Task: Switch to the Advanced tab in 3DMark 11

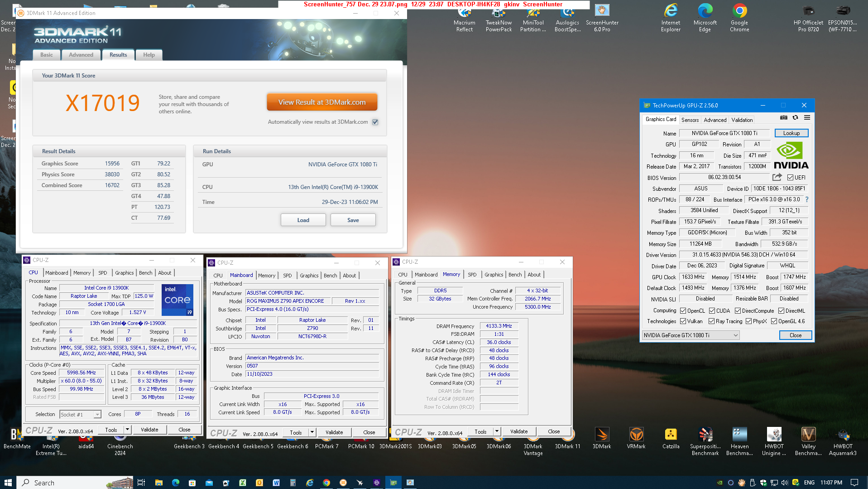Action: (81, 55)
